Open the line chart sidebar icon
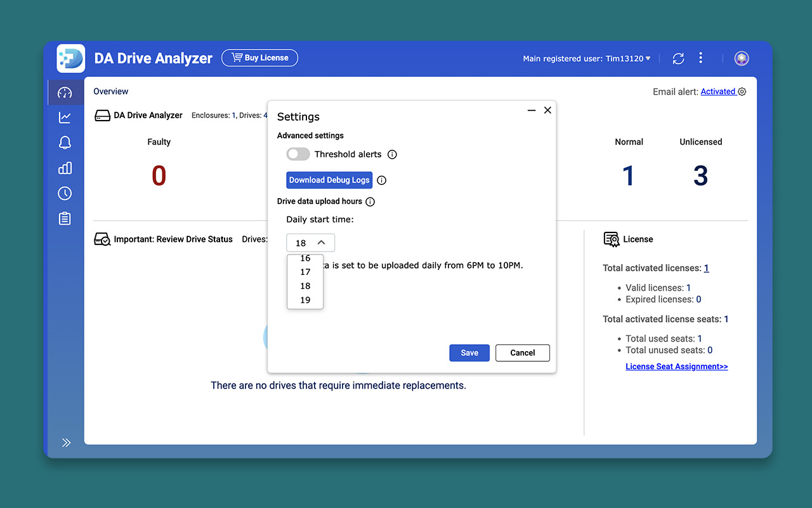Screen dimensions: 812x508 click(65, 117)
